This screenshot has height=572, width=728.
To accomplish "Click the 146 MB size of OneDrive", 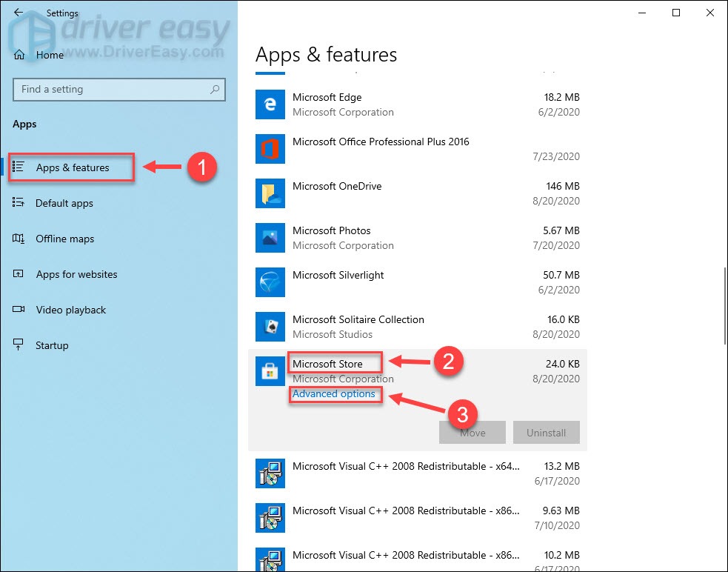I will coord(563,186).
